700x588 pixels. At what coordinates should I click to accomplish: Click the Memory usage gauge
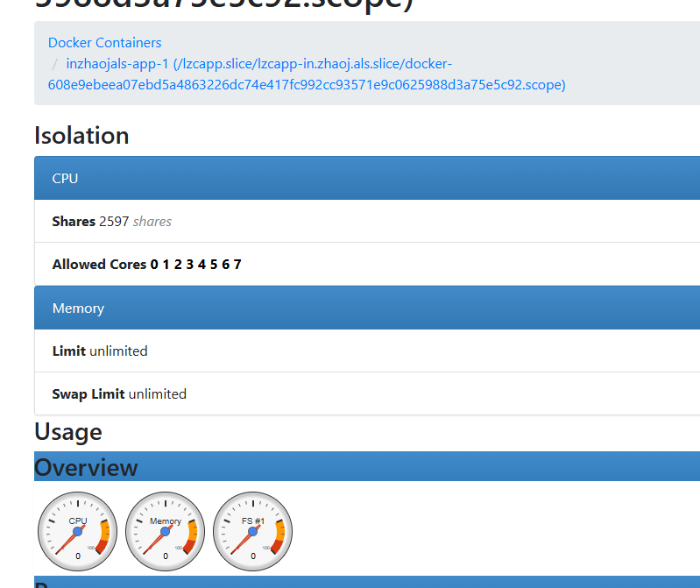point(166,531)
